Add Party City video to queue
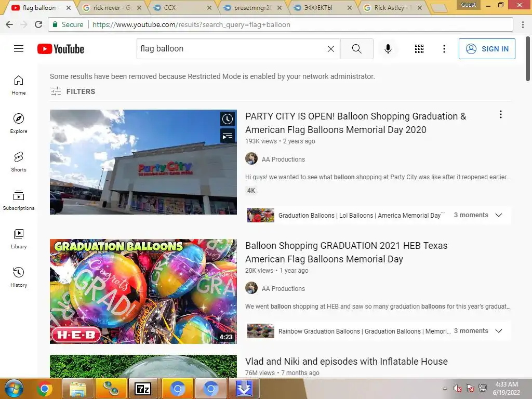 click(228, 136)
